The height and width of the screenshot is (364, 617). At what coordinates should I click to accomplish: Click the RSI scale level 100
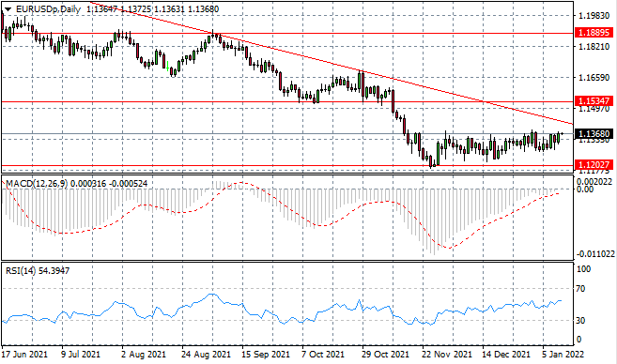pos(583,269)
